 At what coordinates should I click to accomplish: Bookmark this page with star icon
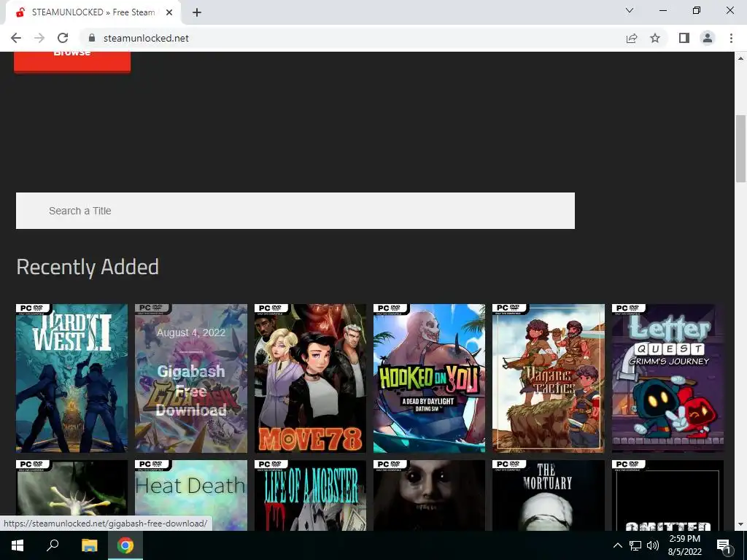tap(655, 38)
